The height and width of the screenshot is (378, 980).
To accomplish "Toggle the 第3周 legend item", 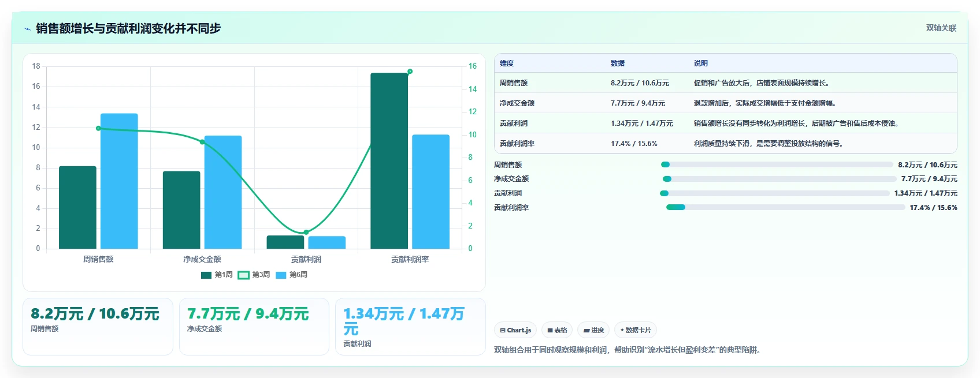I will [x=254, y=275].
